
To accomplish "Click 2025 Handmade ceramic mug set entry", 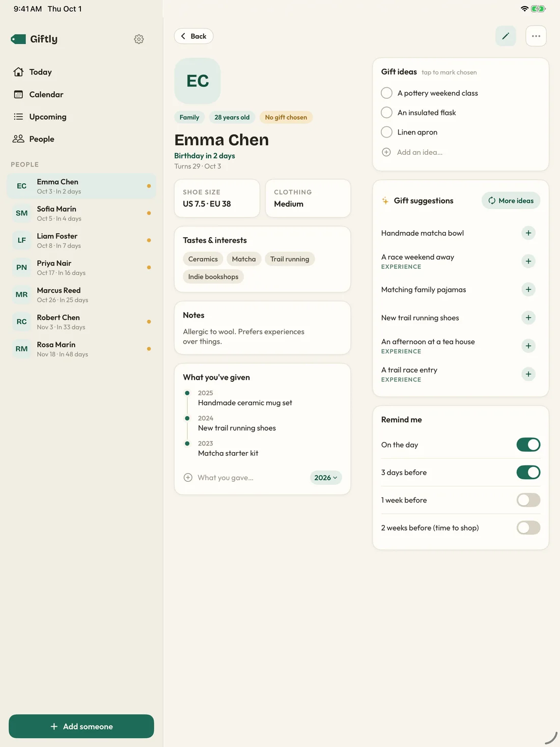I will pyautogui.click(x=245, y=398).
